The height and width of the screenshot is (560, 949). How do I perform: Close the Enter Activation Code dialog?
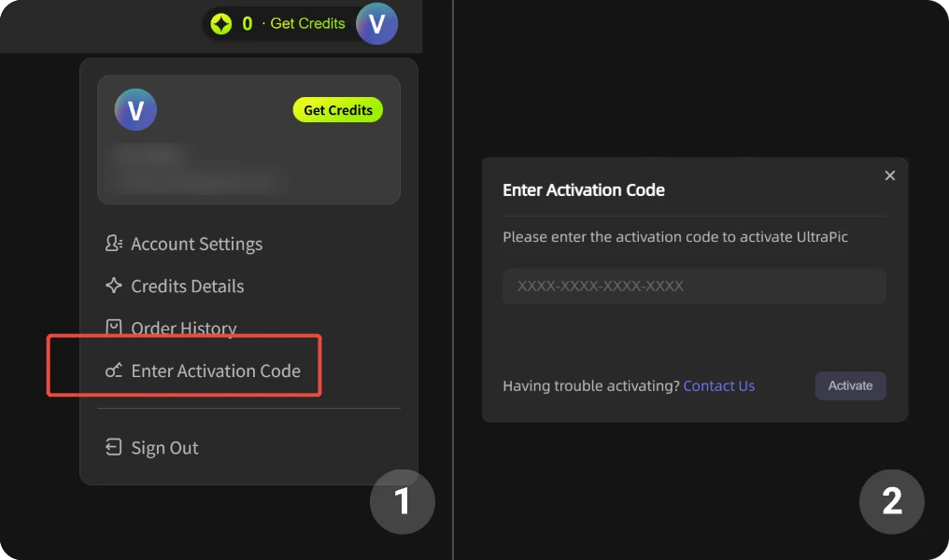889,175
